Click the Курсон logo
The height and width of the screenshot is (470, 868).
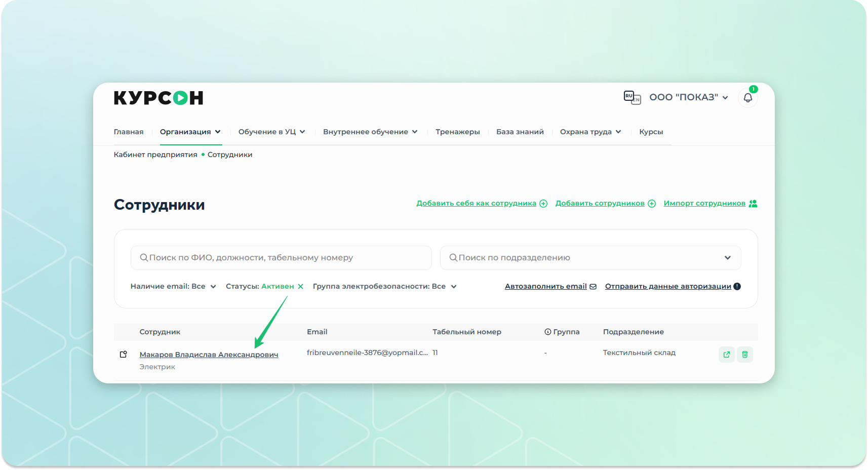[x=159, y=98]
